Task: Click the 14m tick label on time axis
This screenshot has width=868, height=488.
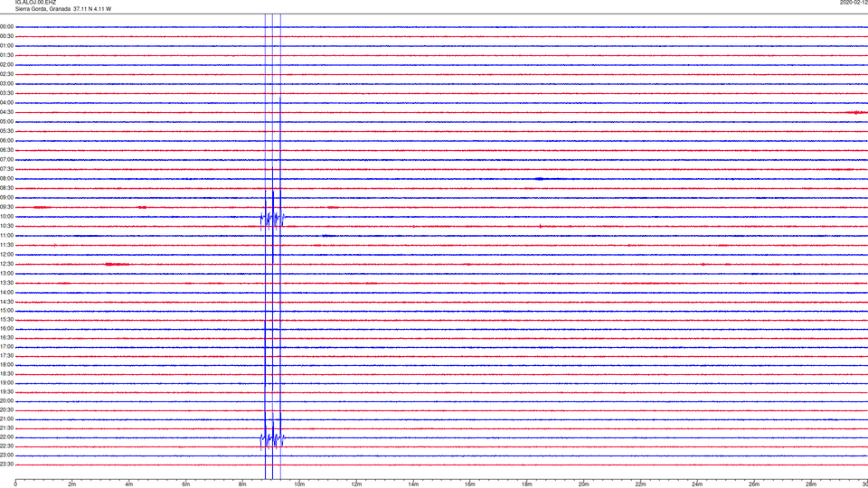Action: [413, 484]
